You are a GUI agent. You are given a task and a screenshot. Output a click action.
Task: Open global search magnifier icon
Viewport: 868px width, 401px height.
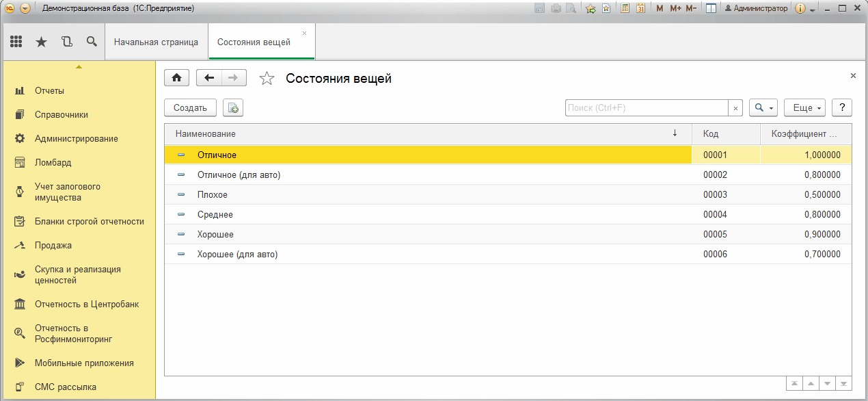click(92, 42)
